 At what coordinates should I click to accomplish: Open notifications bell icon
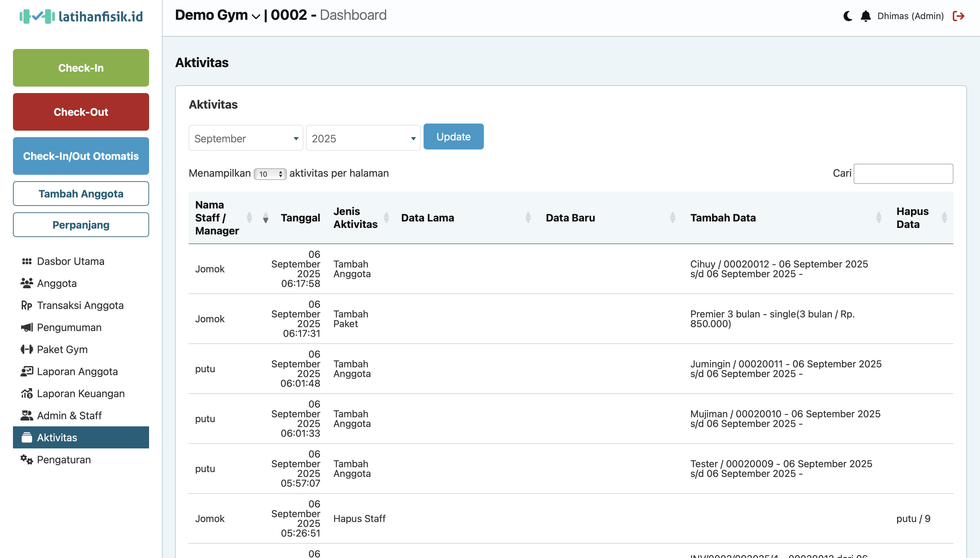(866, 16)
